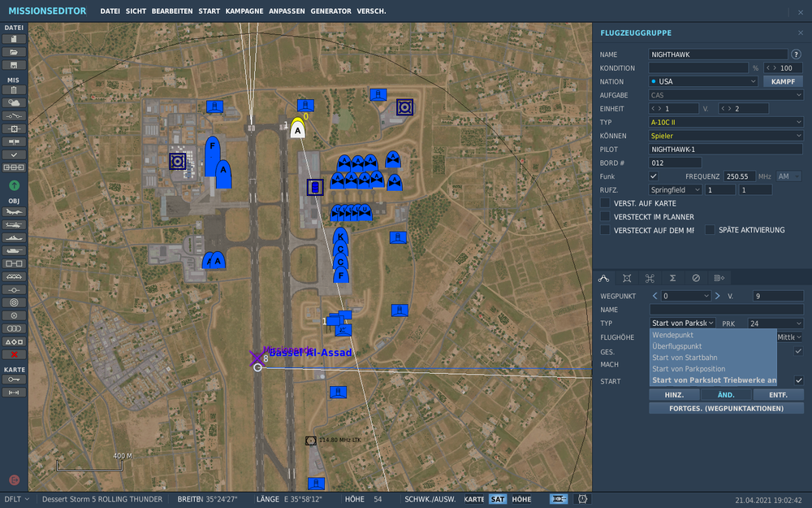The height and width of the screenshot is (508, 812).
Task: Open the GENERATOR menu
Action: [331, 11]
